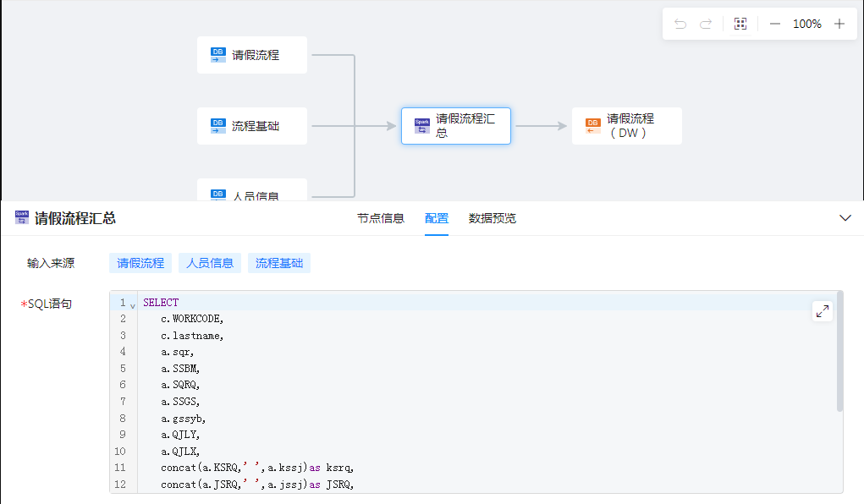Zoom out with the minus icon

coord(774,24)
